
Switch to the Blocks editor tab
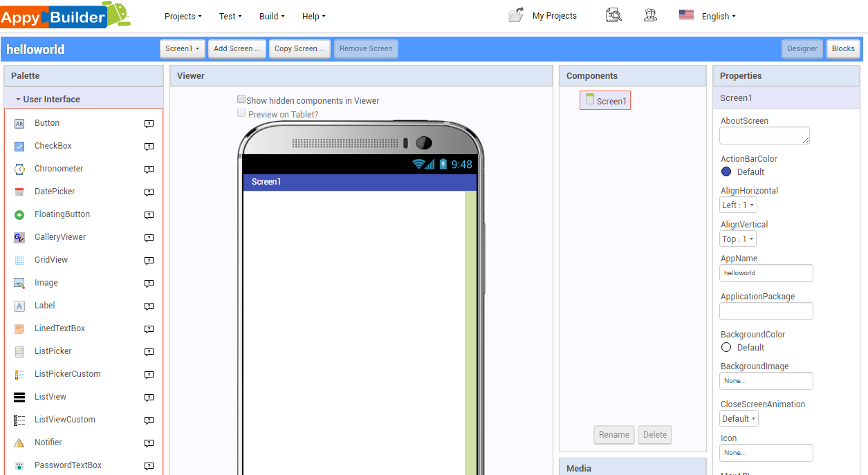click(x=842, y=48)
